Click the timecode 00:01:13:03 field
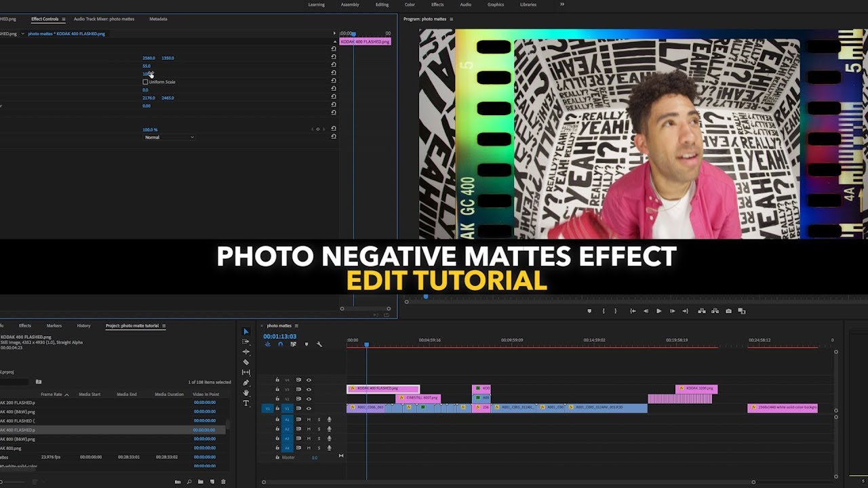 (x=279, y=336)
